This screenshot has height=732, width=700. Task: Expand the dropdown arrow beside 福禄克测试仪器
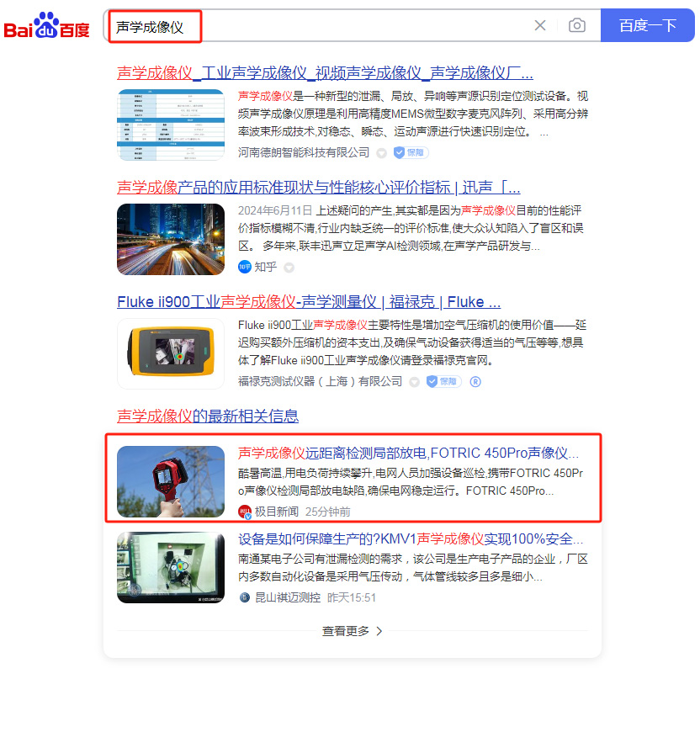click(x=414, y=382)
